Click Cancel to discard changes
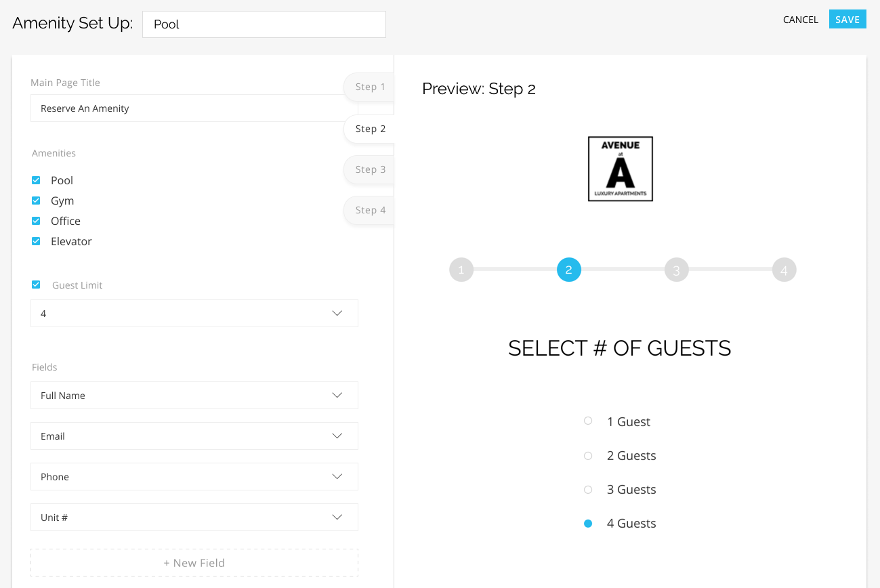Screen dimensions: 880x588 pyautogui.click(x=800, y=20)
